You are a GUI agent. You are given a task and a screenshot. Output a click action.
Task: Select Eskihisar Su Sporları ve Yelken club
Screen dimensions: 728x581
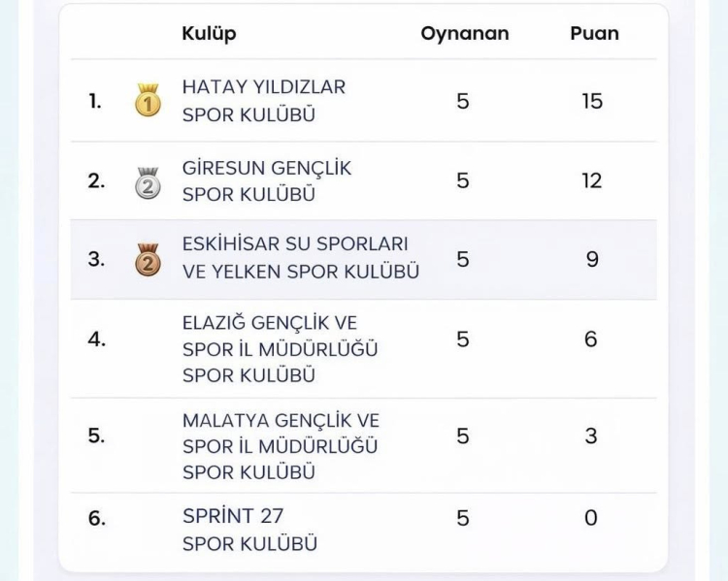coord(300,258)
